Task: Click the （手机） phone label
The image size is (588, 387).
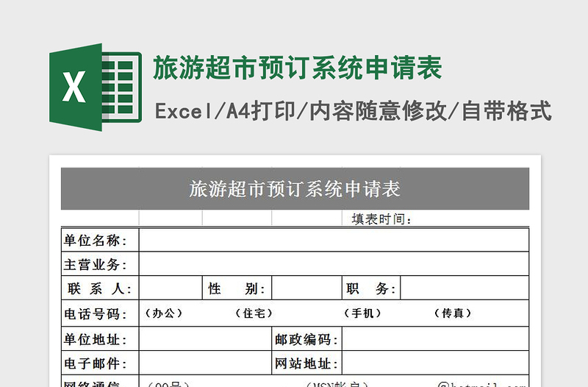Action: click(362, 313)
